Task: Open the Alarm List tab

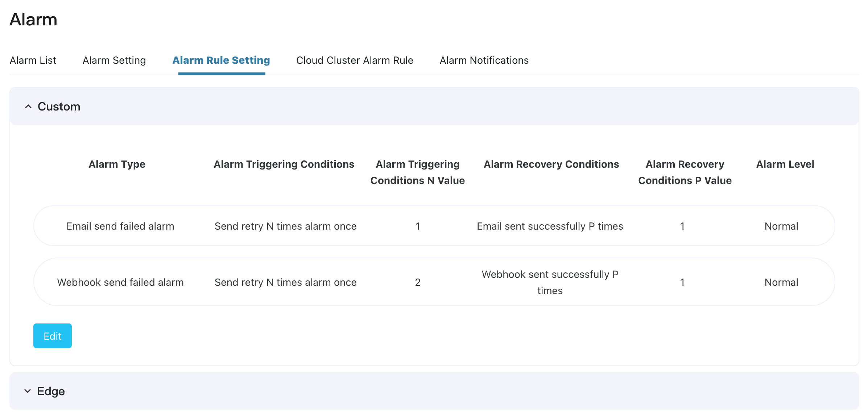Action: (x=33, y=60)
